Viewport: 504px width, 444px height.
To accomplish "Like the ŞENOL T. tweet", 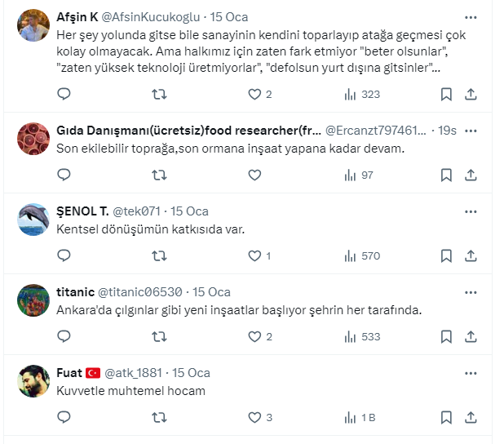I will click(254, 255).
